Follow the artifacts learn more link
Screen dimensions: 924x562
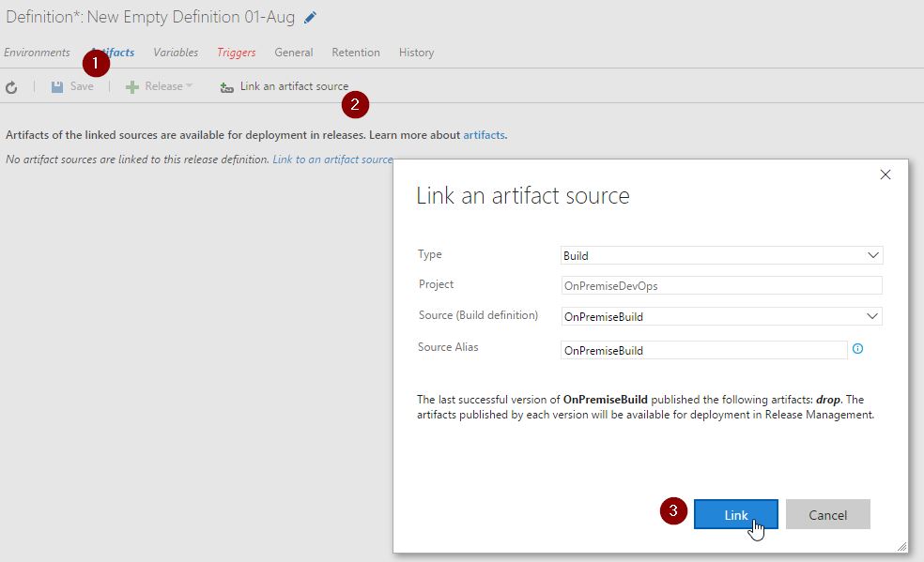[x=485, y=135]
